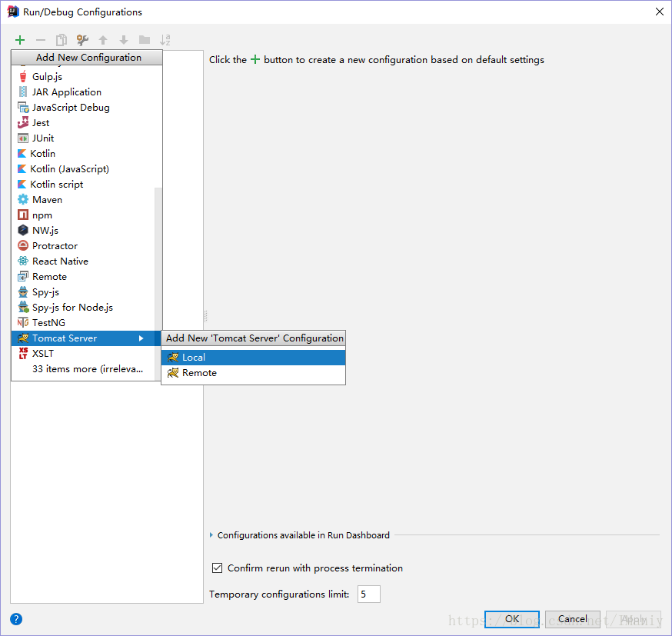Click the Maven gear icon
The height and width of the screenshot is (636, 672).
pos(23,200)
